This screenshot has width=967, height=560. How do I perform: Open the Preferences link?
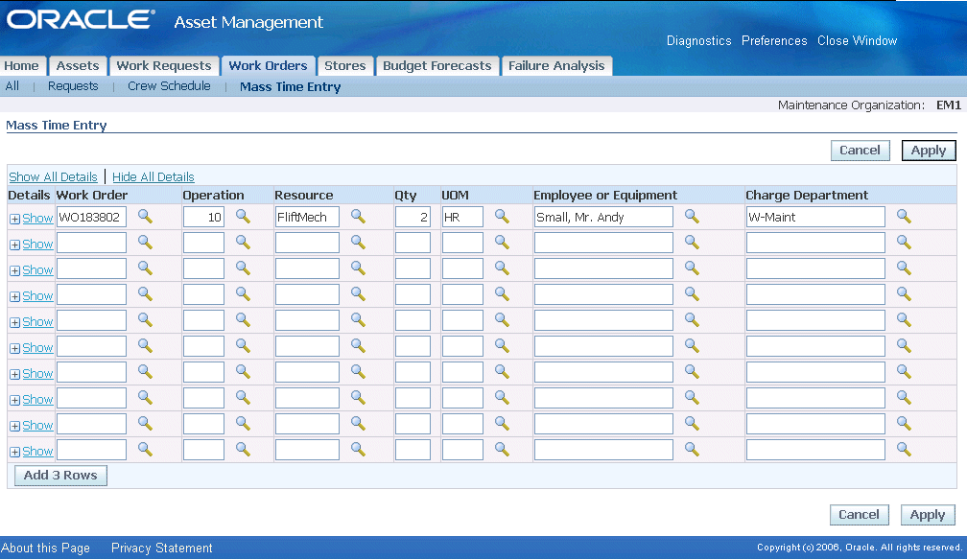click(774, 40)
